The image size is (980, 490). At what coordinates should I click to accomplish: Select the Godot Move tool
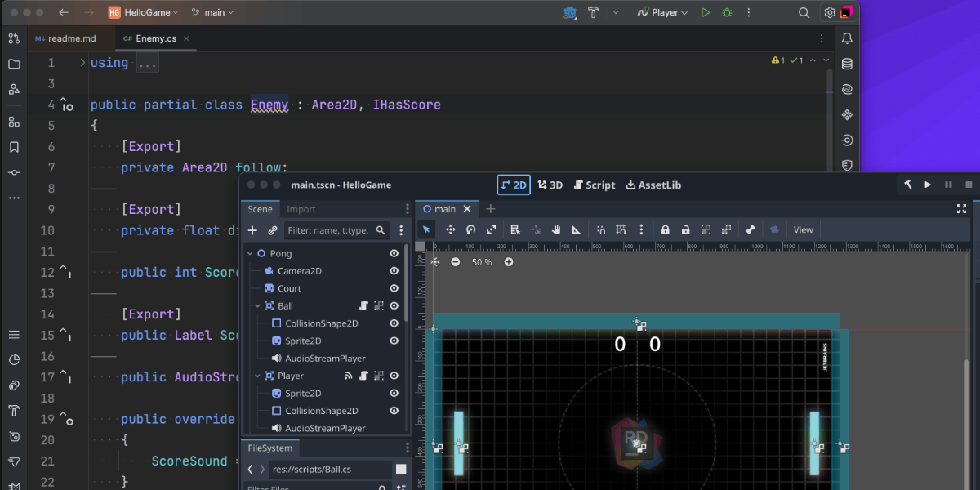[x=450, y=229]
